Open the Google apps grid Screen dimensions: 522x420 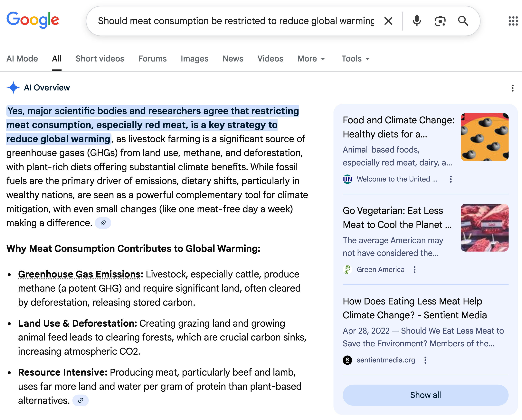tap(513, 21)
